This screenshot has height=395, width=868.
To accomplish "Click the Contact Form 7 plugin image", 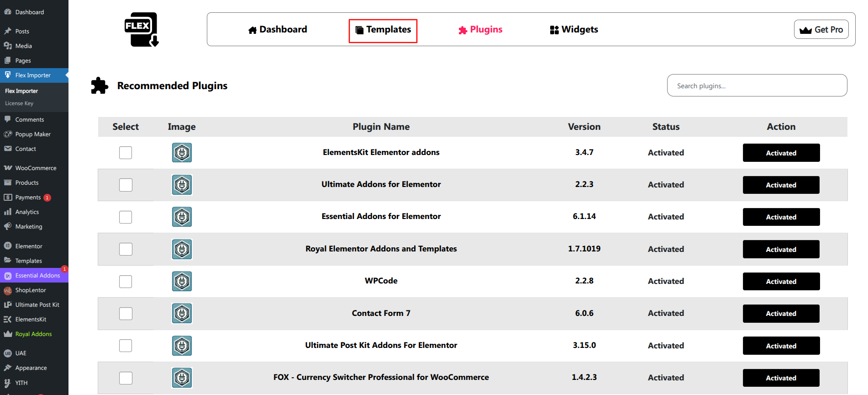I will coord(182,313).
